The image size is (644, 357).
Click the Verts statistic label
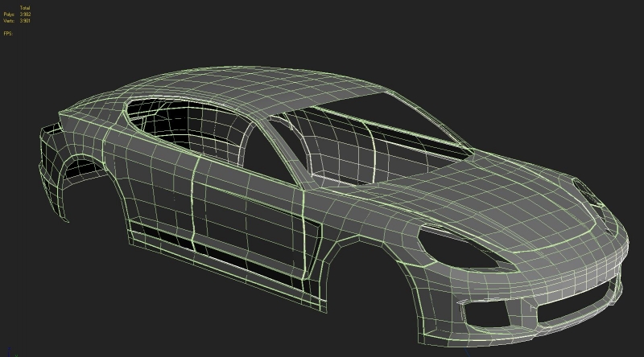(x=9, y=21)
